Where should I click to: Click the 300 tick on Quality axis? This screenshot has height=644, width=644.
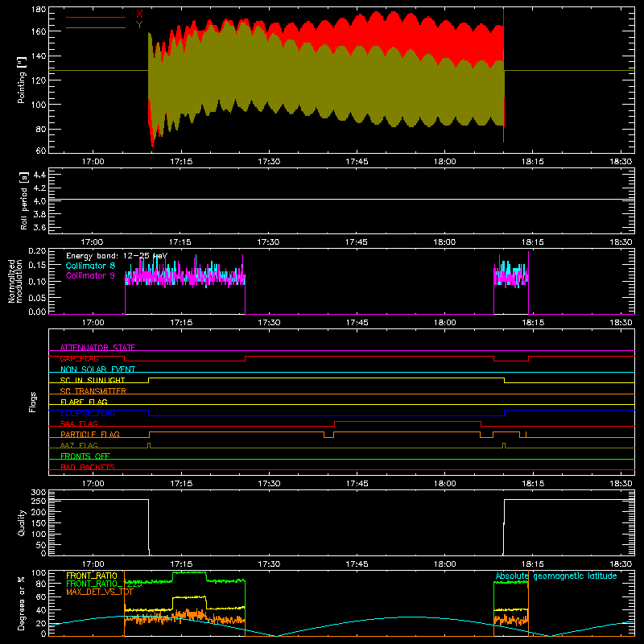[39, 493]
